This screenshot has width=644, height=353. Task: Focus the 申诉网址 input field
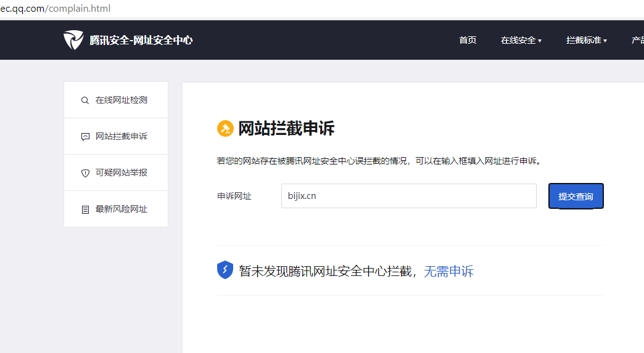[408, 196]
